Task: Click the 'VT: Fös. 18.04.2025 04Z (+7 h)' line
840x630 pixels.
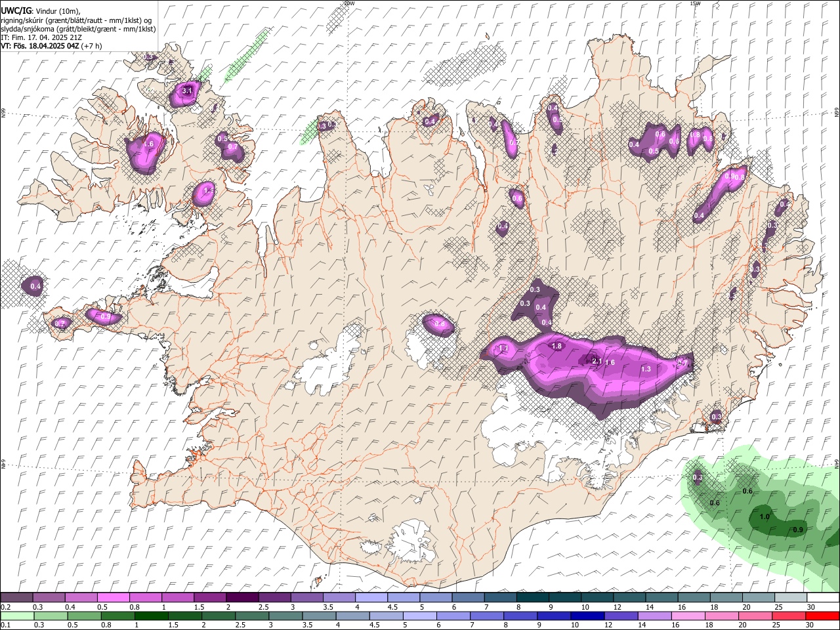Action: pos(51,46)
